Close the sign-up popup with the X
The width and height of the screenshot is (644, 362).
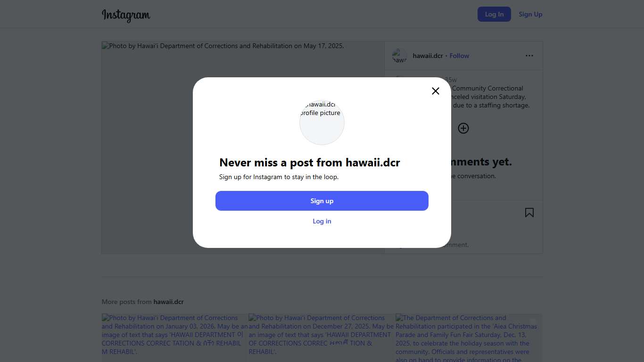pyautogui.click(x=436, y=91)
